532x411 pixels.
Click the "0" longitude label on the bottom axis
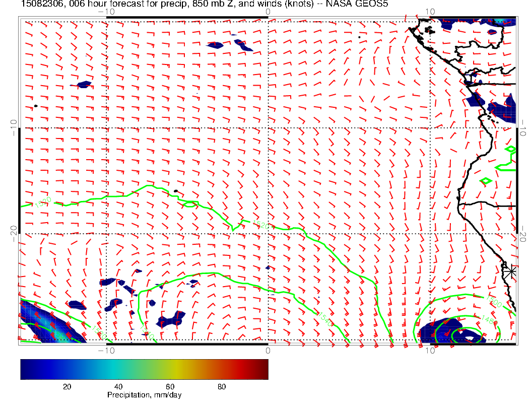coord(268,350)
